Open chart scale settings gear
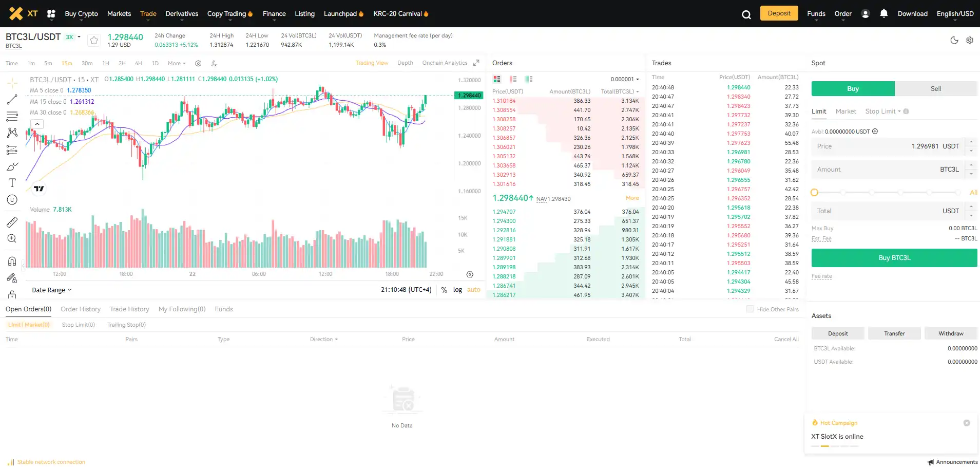The height and width of the screenshot is (467, 980). click(x=470, y=274)
